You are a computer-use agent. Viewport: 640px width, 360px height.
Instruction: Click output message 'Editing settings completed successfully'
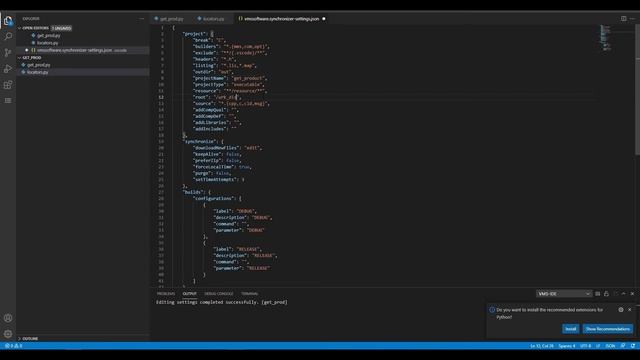(x=222, y=302)
